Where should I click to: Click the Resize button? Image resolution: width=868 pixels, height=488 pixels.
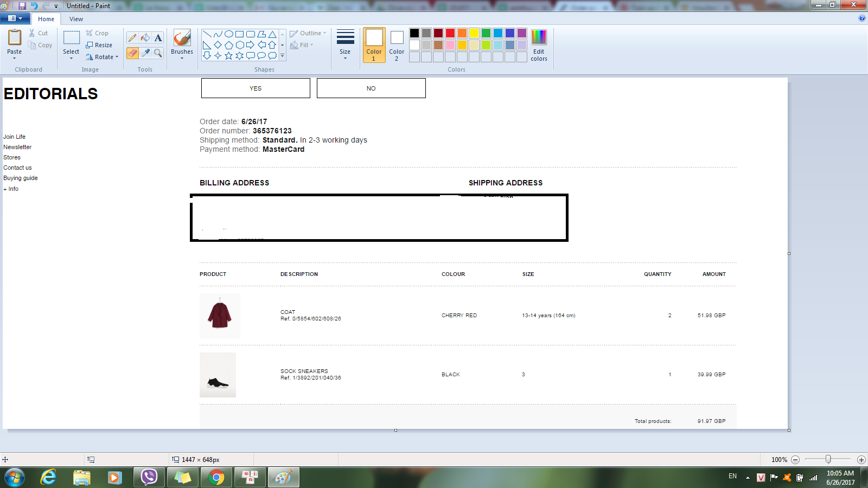pos(99,45)
